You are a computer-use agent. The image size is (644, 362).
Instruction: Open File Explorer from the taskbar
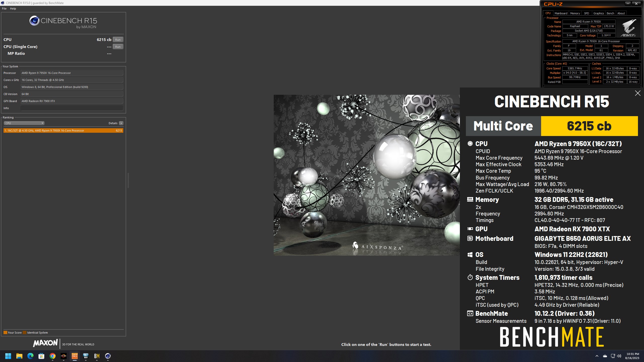[x=19, y=356]
